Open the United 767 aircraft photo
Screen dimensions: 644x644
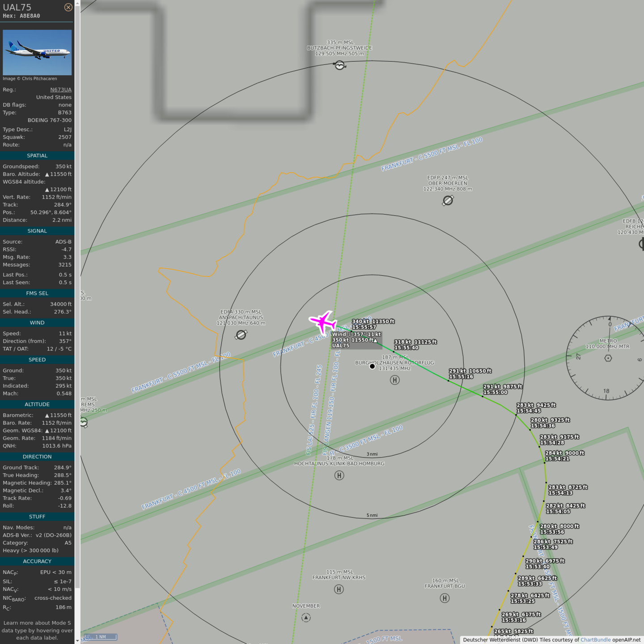tap(37, 52)
